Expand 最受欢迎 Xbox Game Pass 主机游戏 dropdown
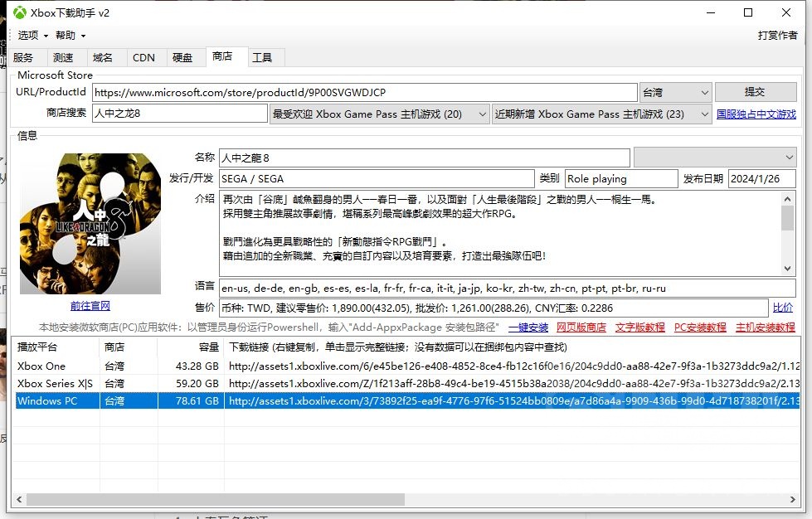The width and height of the screenshot is (812, 519). [x=379, y=114]
